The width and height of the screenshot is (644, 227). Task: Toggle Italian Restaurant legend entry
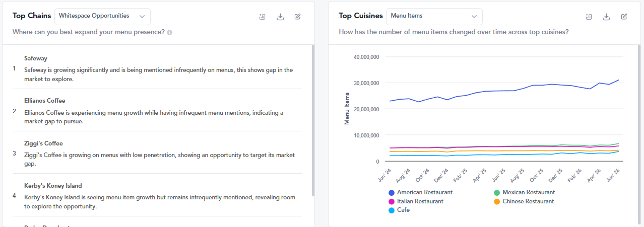tap(416, 201)
